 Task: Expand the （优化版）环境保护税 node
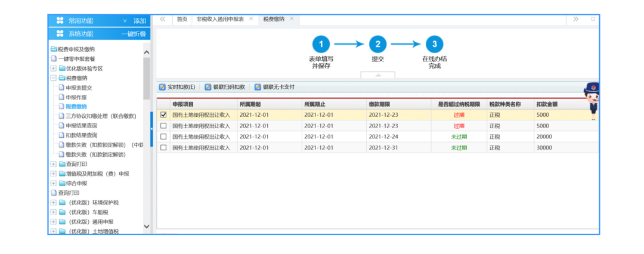[x=54, y=202]
